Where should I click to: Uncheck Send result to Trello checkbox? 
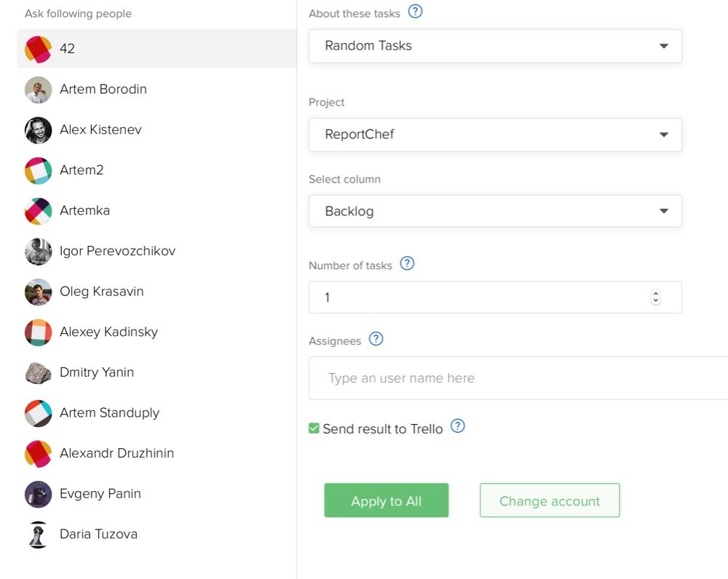tap(314, 428)
